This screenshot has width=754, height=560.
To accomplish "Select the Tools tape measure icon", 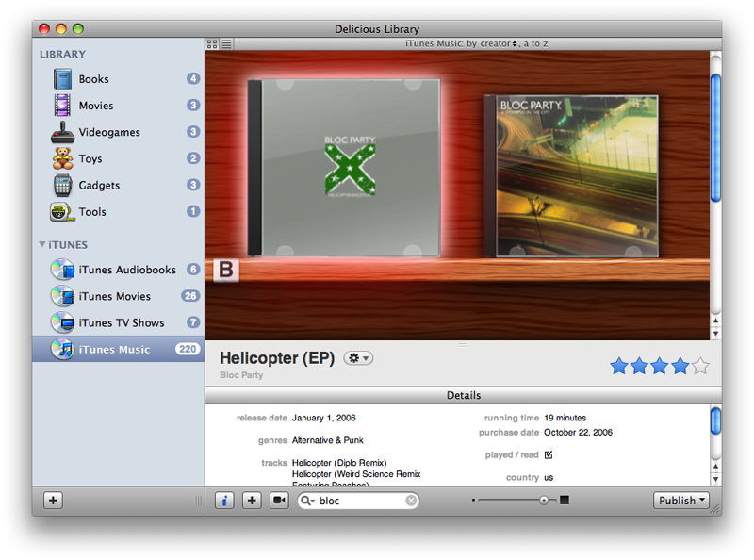I will click(x=62, y=212).
